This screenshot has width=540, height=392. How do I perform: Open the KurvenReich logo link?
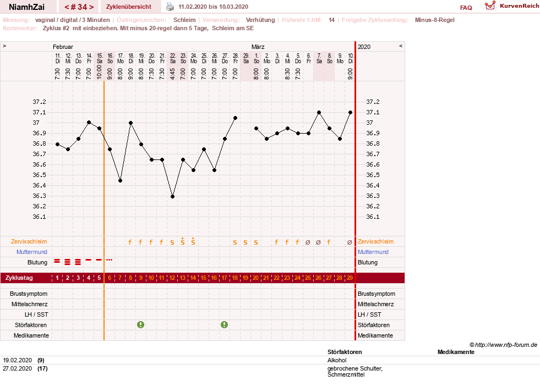point(511,6)
